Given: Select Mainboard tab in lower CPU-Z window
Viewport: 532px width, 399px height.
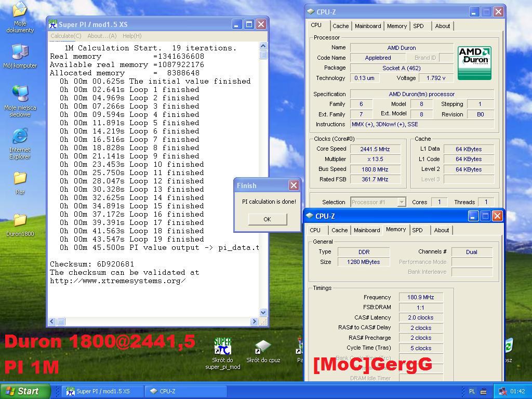Looking at the screenshot, I should point(367,230).
